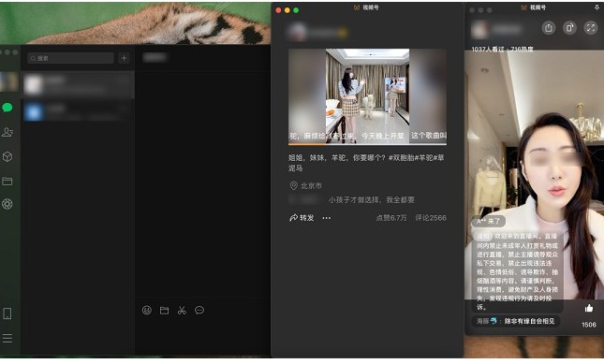This screenshot has width=604, height=364.
Task: Focus the 搜索 search field
Action: [70, 58]
